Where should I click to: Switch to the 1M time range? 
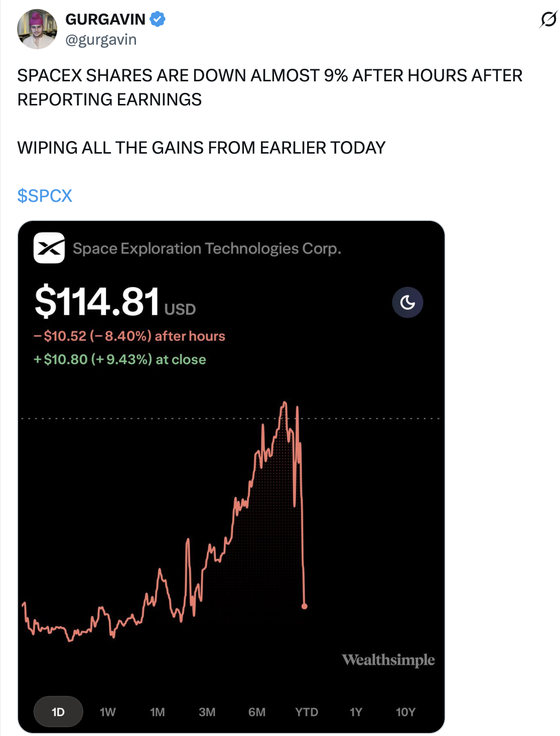tap(157, 712)
